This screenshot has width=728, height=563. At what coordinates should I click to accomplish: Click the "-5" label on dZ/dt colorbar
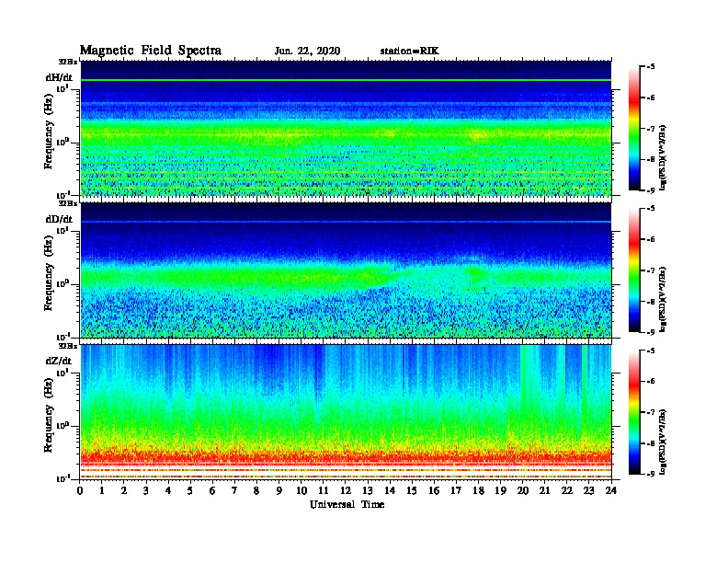(650, 350)
